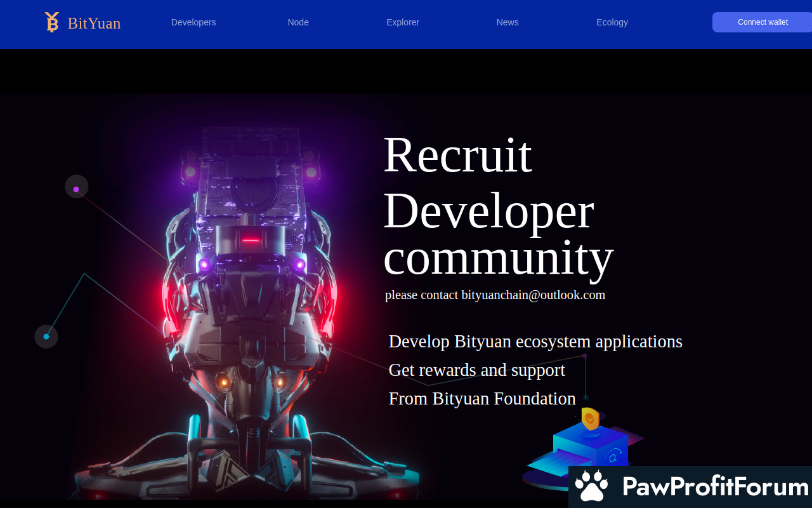Click the golden shield icon
This screenshot has width=812, height=508.
coord(591,418)
